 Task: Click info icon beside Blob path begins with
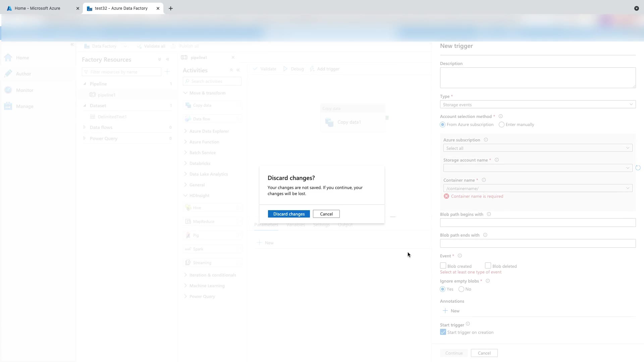tap(489, 214)
